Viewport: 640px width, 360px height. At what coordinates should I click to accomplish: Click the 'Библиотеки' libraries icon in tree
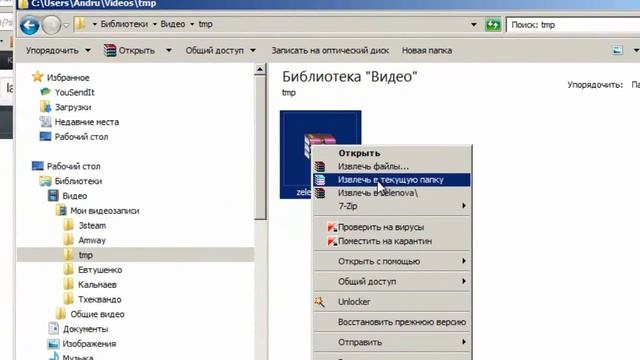pyautogui.click(x=45, y=181)
